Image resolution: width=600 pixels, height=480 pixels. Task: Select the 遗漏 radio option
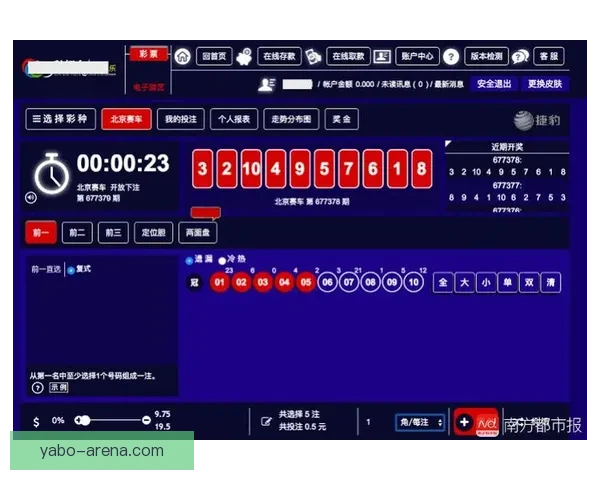coord(189,261)
